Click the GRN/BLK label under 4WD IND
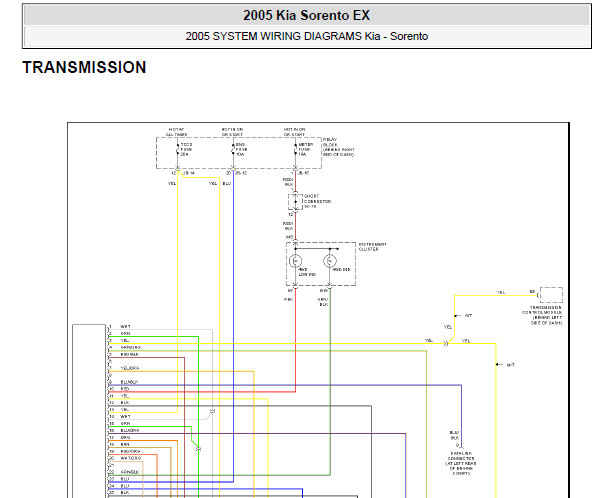 coord(323,302)
